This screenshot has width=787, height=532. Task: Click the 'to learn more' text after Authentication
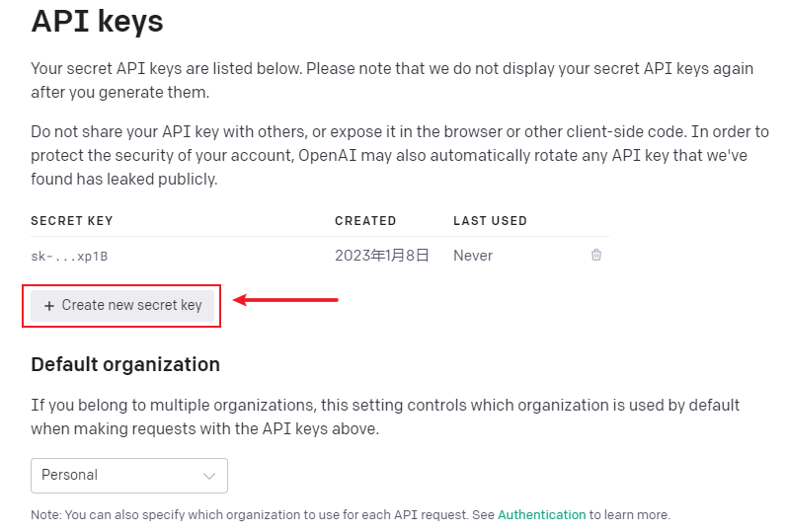pos(630,514)
